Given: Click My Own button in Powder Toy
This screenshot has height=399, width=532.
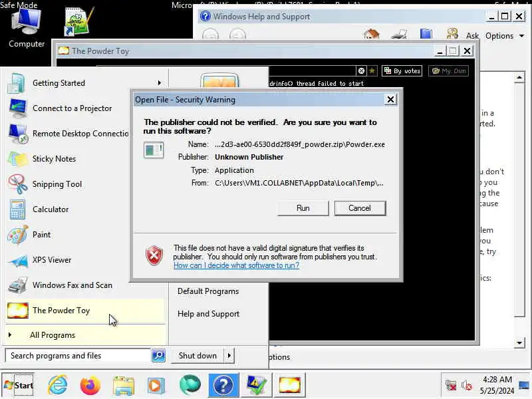Looking at the screenshot, I should point(448,71).
